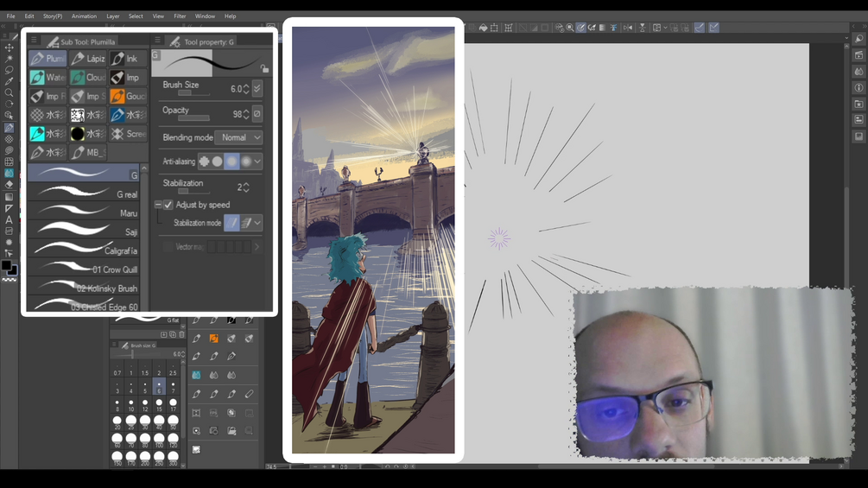Choose the Lápiz pencil group
This screenshot has height=488, width=868.
[x=88, y=58]
